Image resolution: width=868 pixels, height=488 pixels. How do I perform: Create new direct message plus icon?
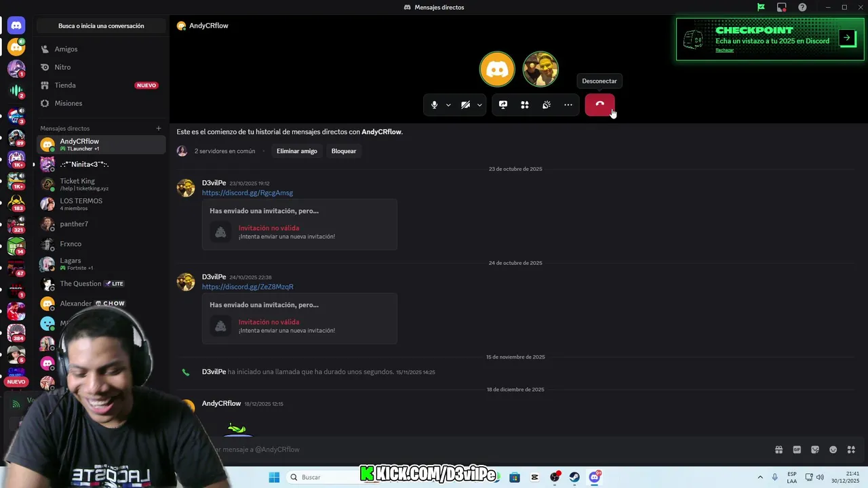coord(159,128)
